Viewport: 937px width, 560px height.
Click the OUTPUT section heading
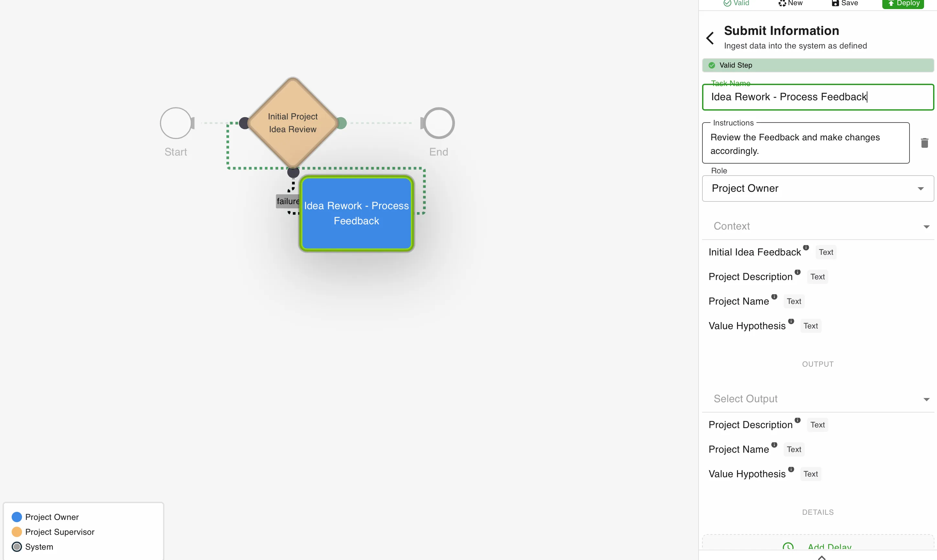coord(818,364)
